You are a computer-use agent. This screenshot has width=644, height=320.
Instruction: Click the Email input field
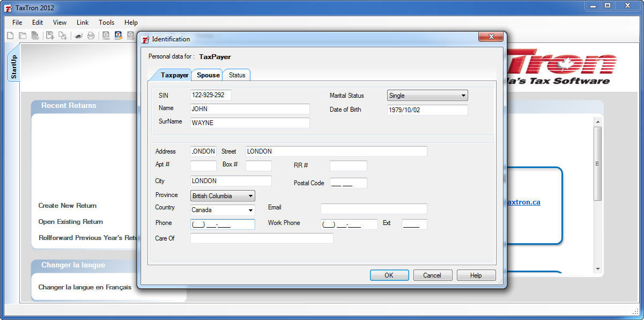point(374,209)
